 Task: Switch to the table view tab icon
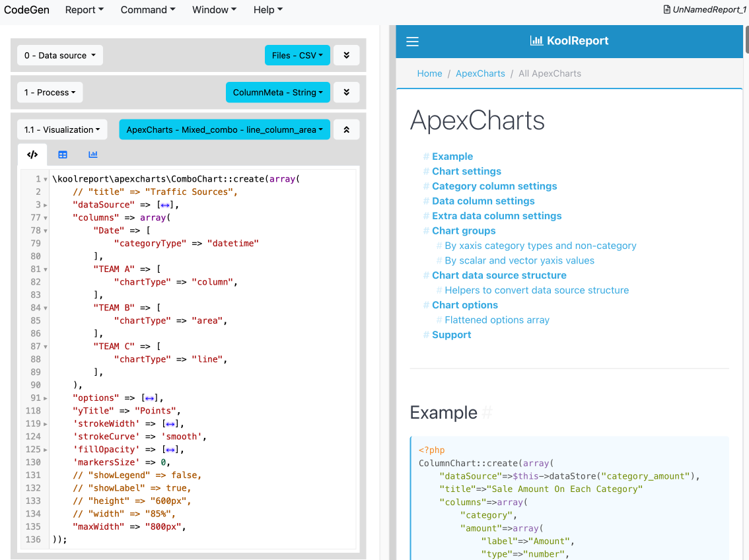click(x=63, y=155)
